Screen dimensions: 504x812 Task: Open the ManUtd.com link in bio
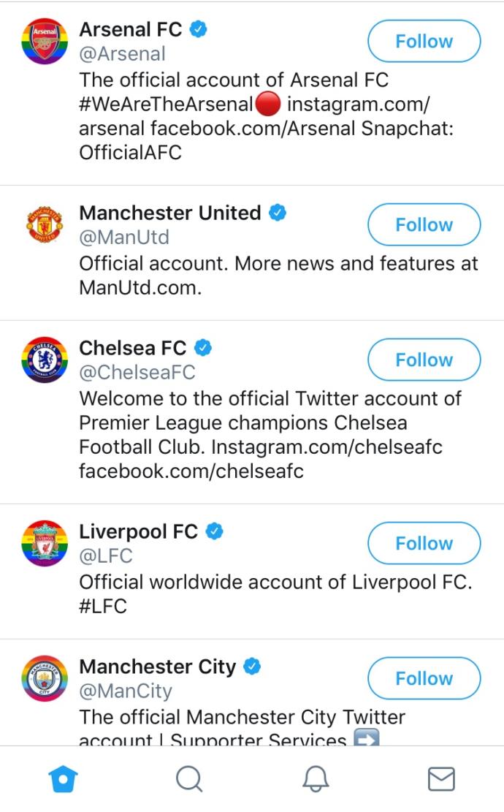pyautogui.click(x=140, y=287)
